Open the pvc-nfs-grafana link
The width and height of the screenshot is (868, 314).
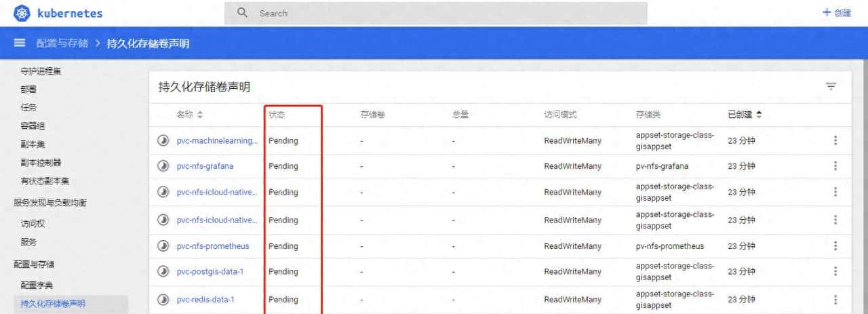(x=210, y=166)
